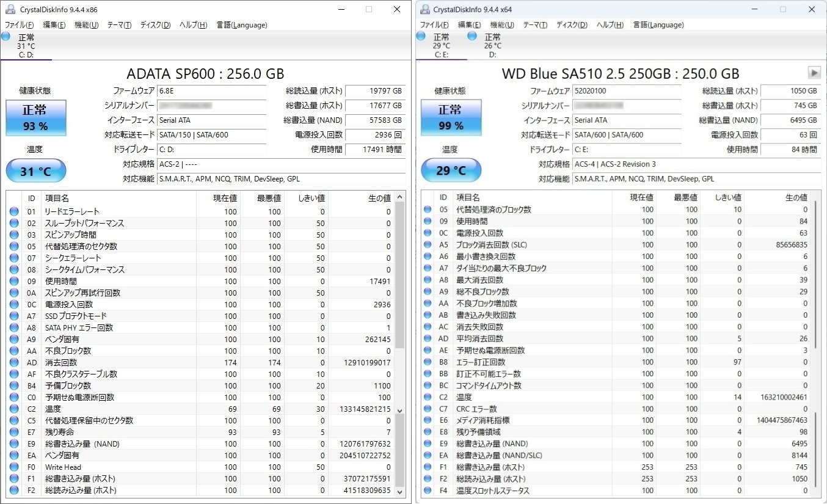Click status orb for SSD プロテクトモード row
The width and height of the screenshot is (827, 504).
(14, 316)
